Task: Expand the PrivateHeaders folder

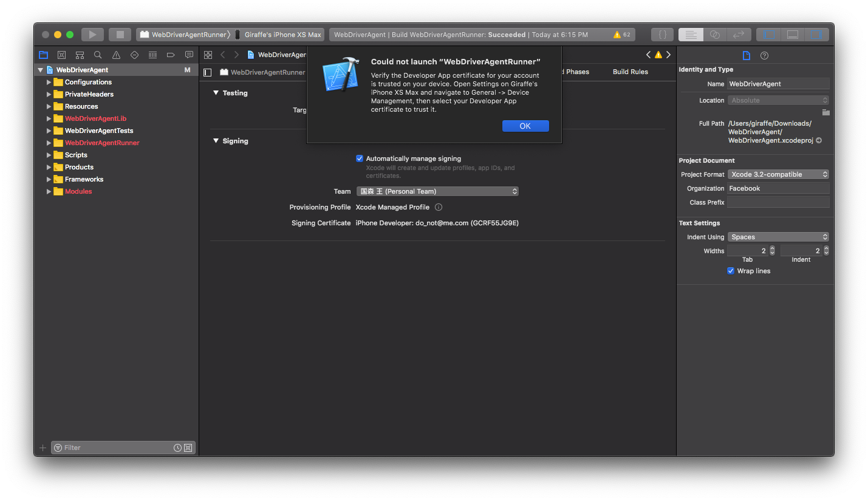Action: 49,94
